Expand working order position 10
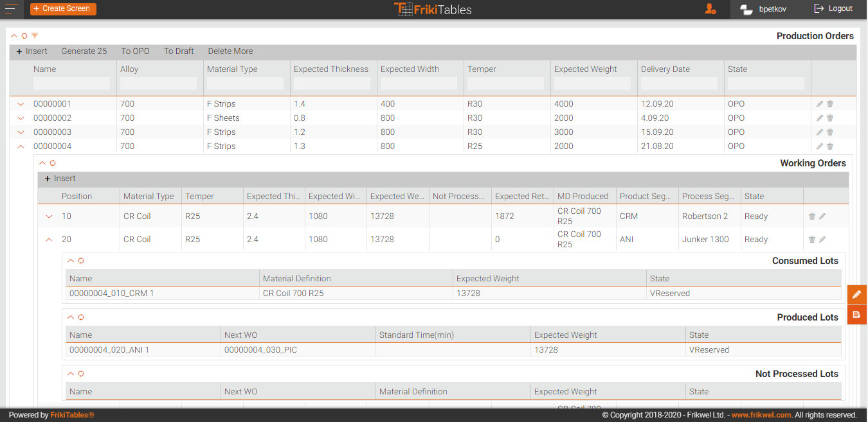The height and width of the screenshot is (422, 868). point(49,216)
